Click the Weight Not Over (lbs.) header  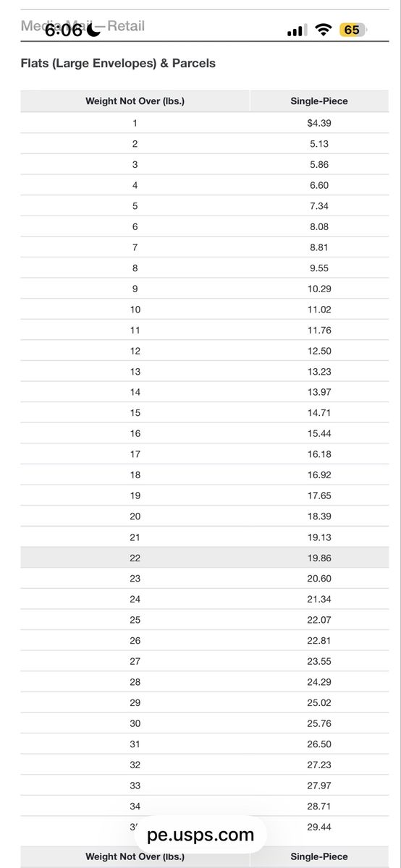tap(135, 101)
